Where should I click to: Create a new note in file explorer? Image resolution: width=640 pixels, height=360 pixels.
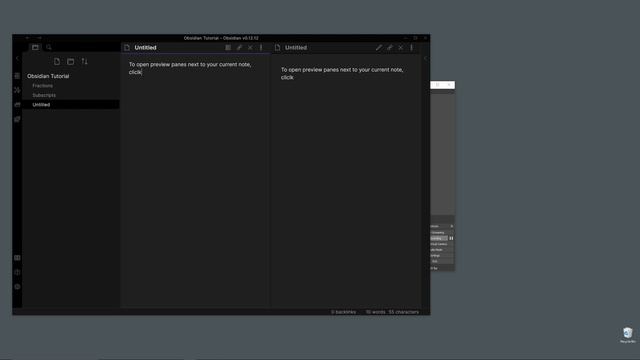click(57, 61)
